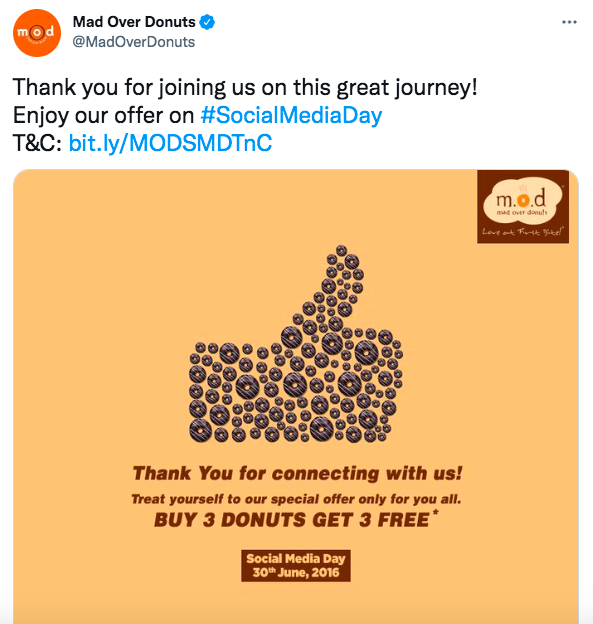
Task: Click the Thank You for connecting headline
Action: 297,473
